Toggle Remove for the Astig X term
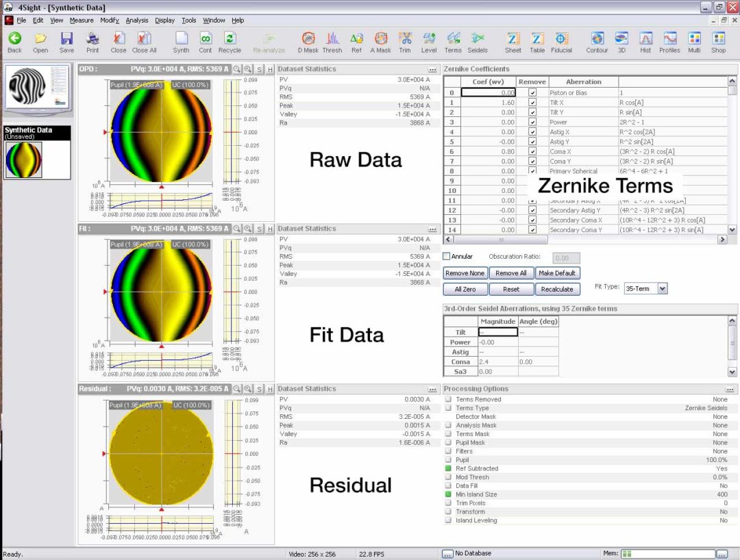The width and height of the screenshot is (740, 560). click(531, 131)
